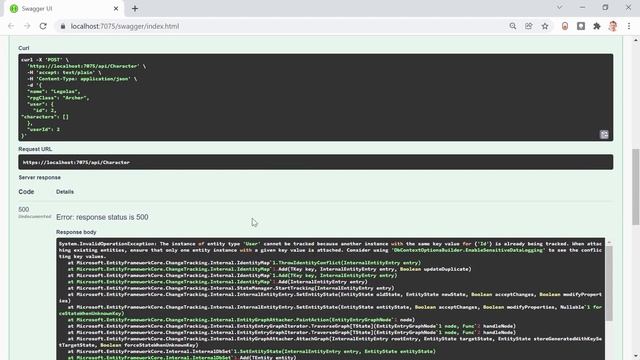
Task: Click the Code column header
Action: click(26, 192)
